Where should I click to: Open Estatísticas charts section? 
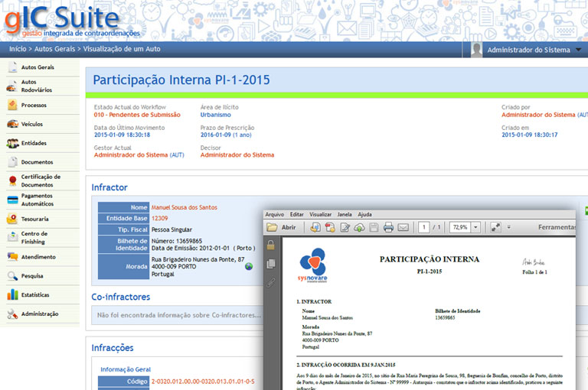[35, 295]
